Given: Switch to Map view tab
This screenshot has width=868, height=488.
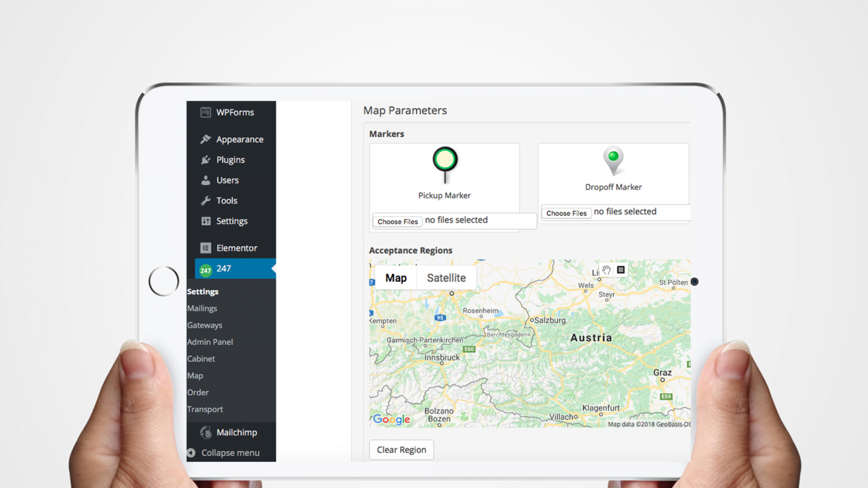Looking at the screenshot, I should click(x=396, y=278).
